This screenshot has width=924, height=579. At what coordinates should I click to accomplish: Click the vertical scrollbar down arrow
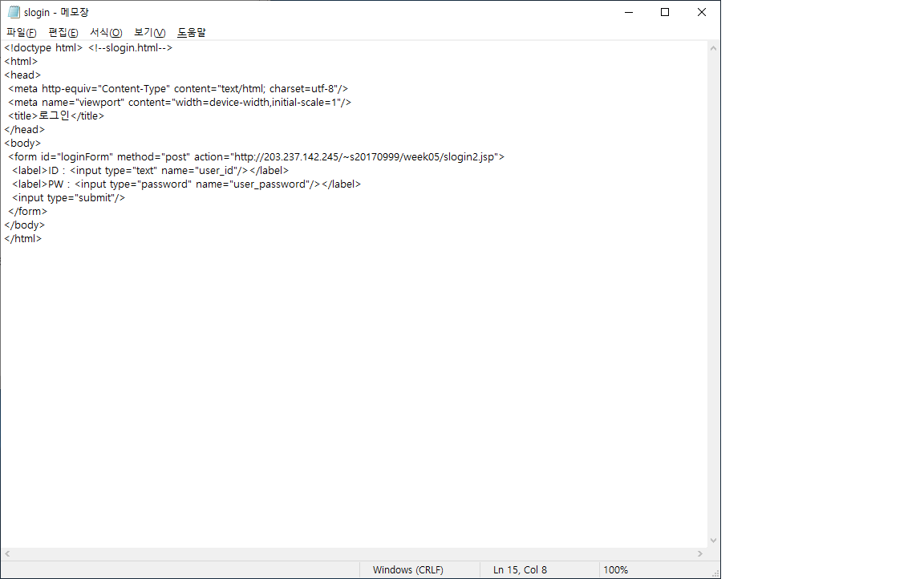coord(713,541)
